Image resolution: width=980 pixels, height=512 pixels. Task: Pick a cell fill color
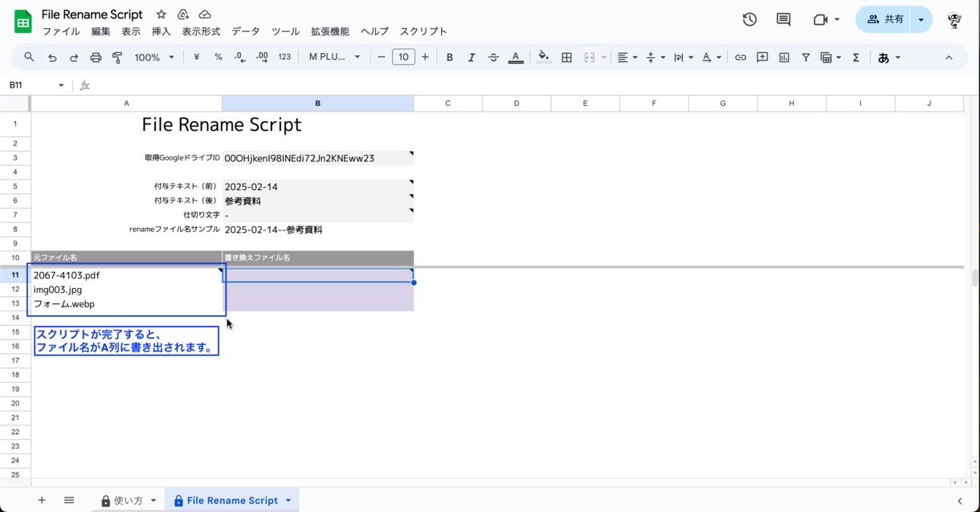[x=544, y=57]
